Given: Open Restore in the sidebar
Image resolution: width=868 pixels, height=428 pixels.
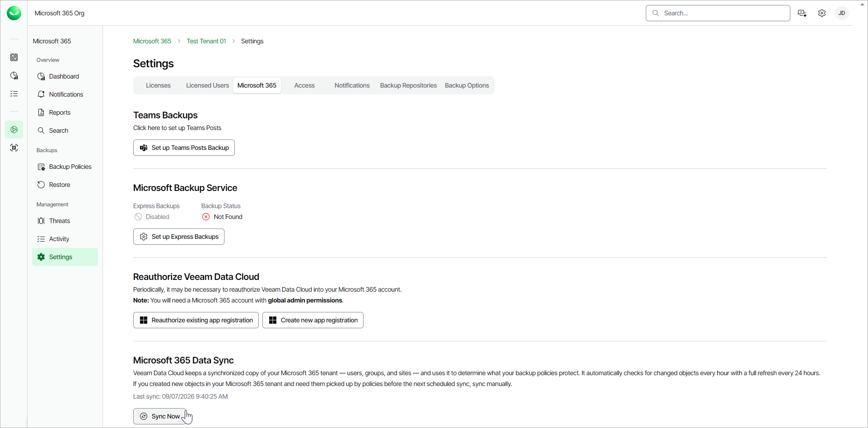Looking at the screenshot, I should [65, 185].
